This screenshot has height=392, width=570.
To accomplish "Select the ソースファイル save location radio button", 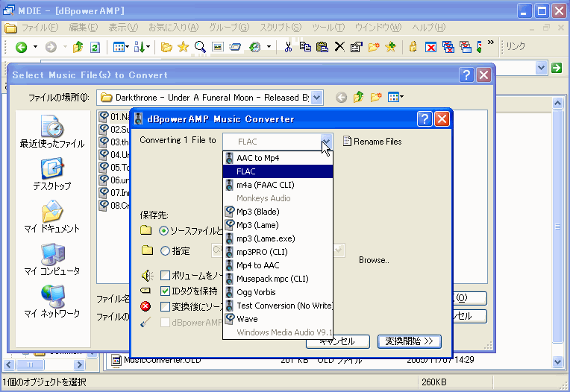I will tap(164, 231).
